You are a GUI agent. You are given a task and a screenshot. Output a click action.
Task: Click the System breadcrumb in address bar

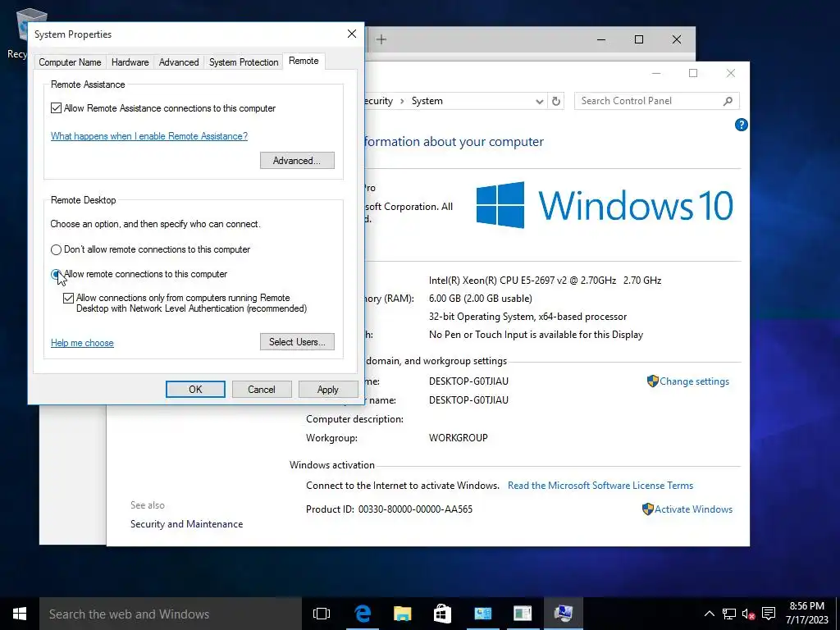click(x=427, y=101)
